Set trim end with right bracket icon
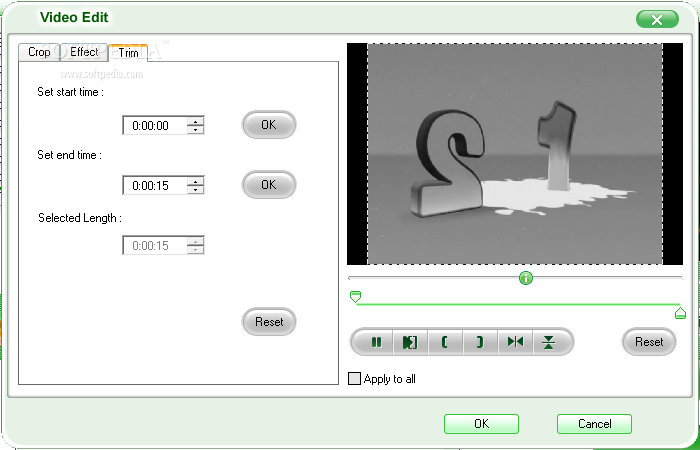 (x=480, y=342)
